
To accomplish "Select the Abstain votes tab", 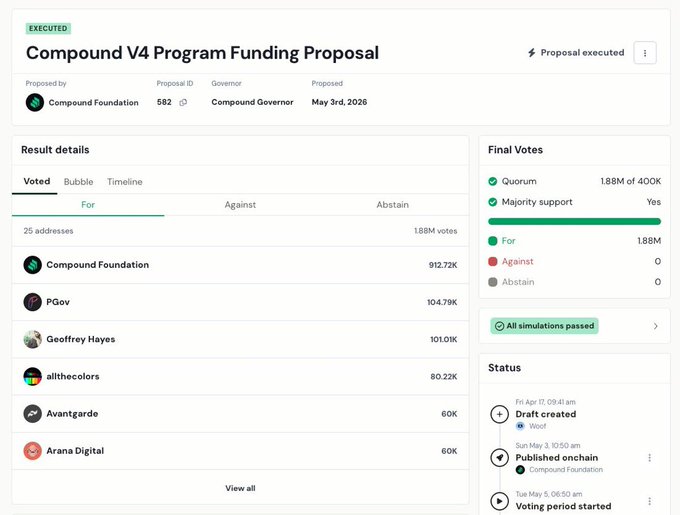I will point(392,205).
